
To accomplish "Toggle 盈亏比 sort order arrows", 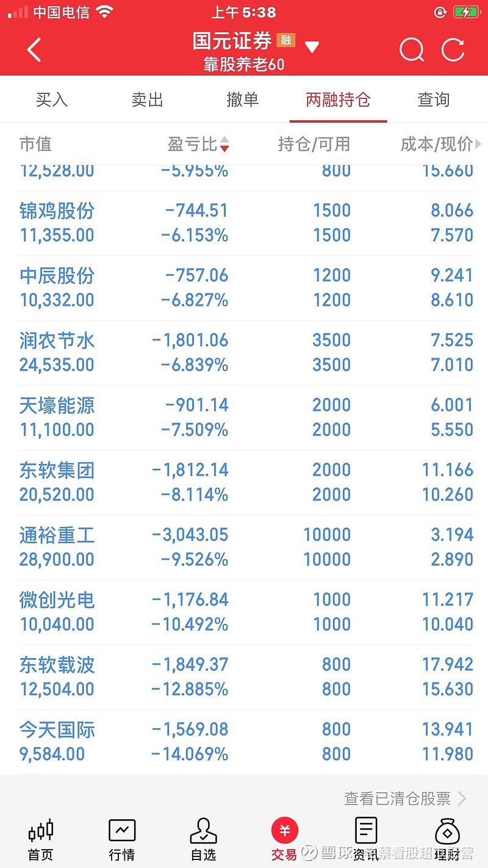I will [224, 144].
